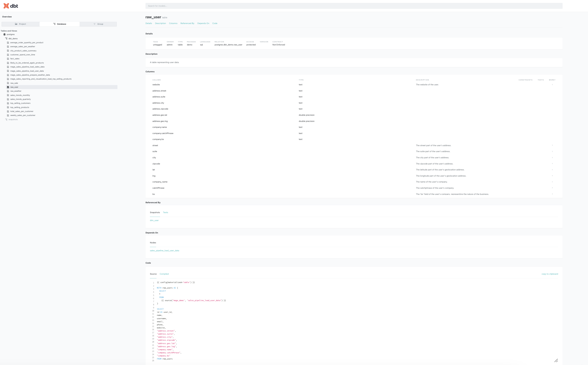Click the postgres database icon
Screen dimensions: 588x365
(4, 35)
